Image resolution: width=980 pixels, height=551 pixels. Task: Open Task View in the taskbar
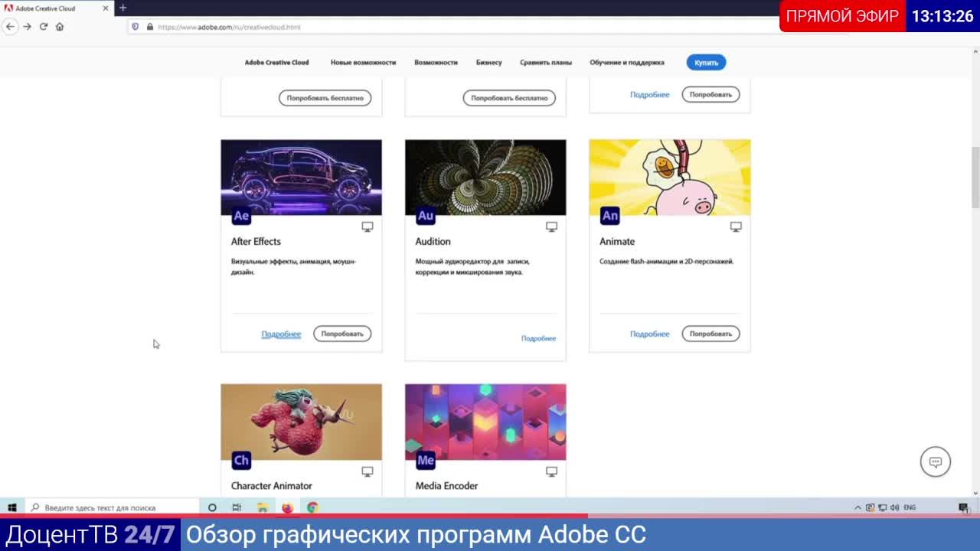(x=237, y=507)
